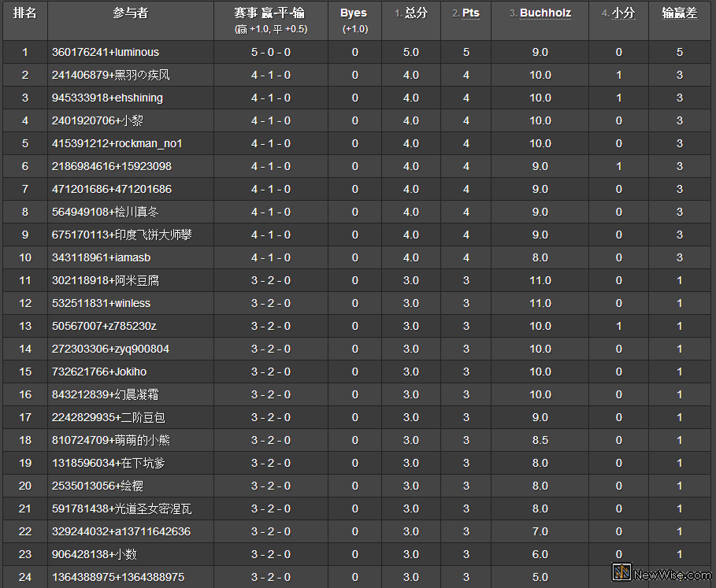The image size is (716, 588).
Task: Select participant 241406879+黑羽の疾风
Action: [x=111, y=75]
